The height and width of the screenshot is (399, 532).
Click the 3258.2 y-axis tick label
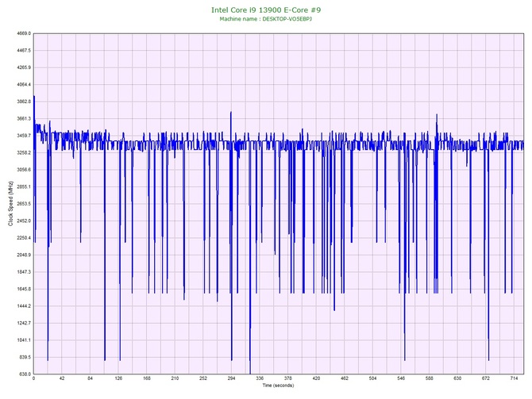tap(24, 152)
